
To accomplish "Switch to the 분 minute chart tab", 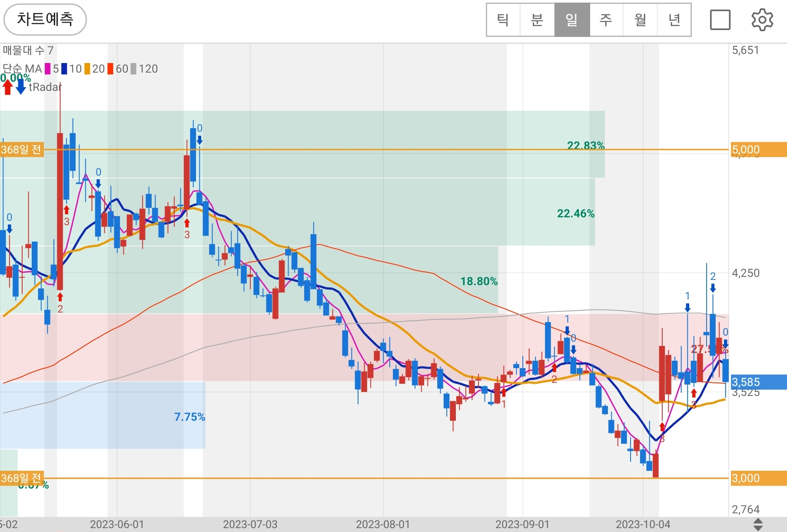I will pyautogui.click(x=537, y=20).
